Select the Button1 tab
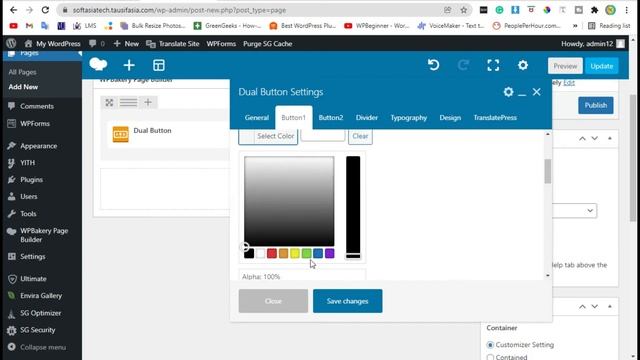 pos(293,118)
